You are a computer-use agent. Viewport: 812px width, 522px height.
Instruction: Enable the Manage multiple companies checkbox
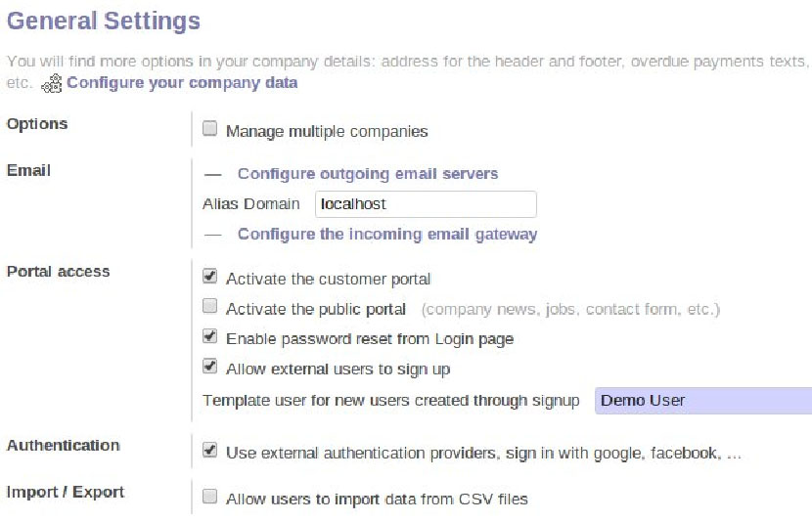click(x=209, y=129)
